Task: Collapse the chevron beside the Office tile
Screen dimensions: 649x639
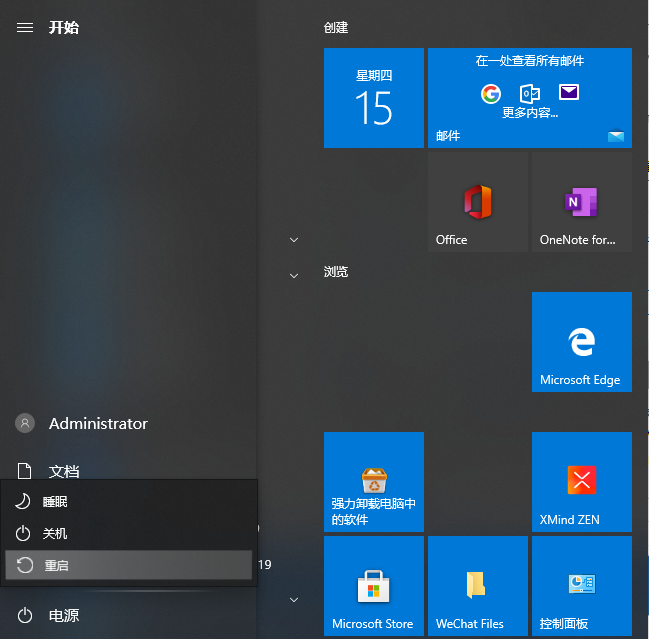Action: tap(294, 240)
